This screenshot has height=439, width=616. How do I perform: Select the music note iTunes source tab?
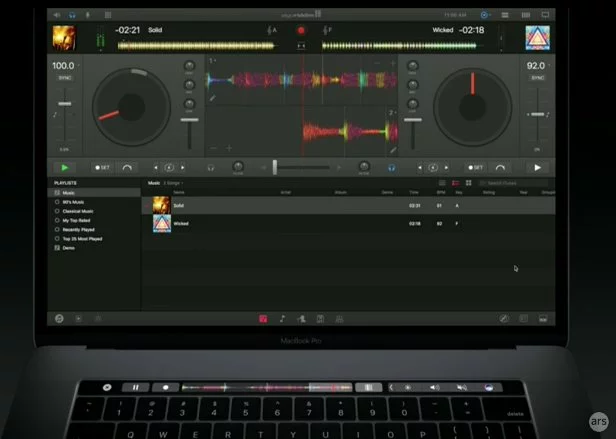click(282, 319)
